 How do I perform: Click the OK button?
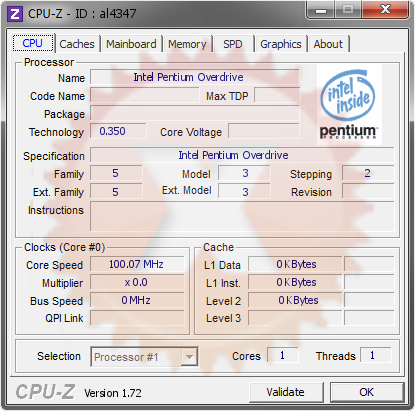point(367,392)
